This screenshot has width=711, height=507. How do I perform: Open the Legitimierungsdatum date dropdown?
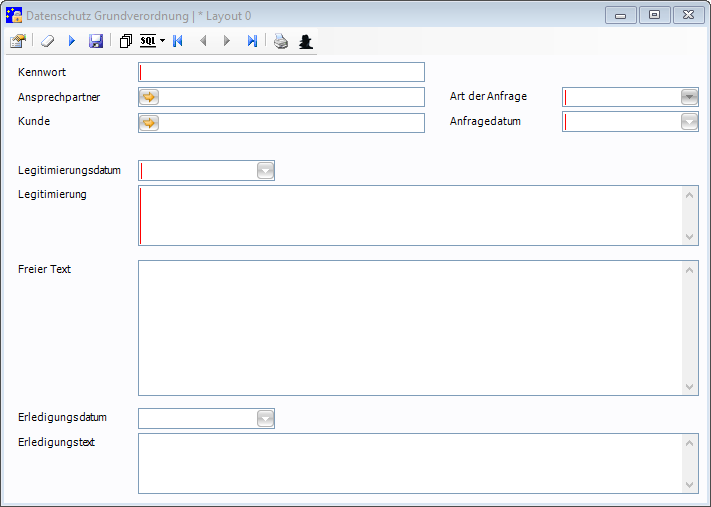pos(265,171)
